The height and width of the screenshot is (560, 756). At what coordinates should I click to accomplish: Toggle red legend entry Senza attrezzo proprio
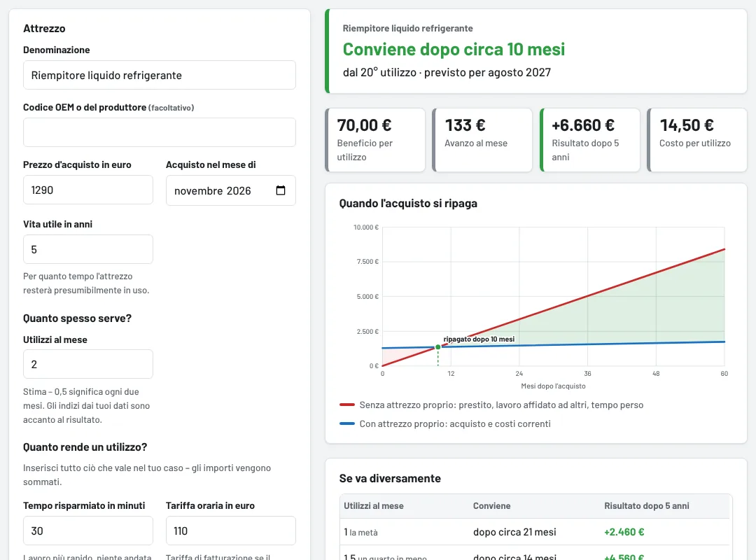(492, 405)
